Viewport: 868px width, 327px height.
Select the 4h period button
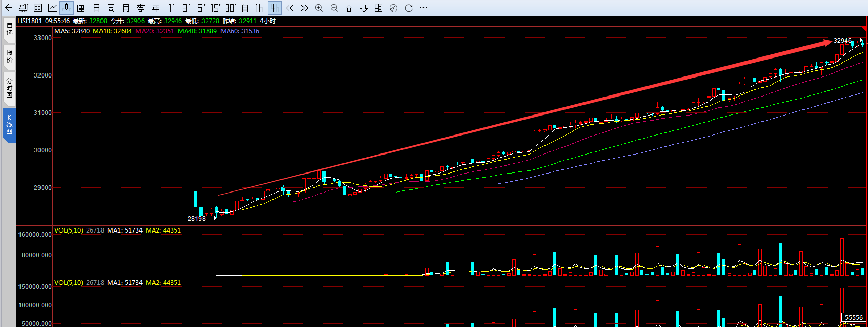click(x=275, y=8)
